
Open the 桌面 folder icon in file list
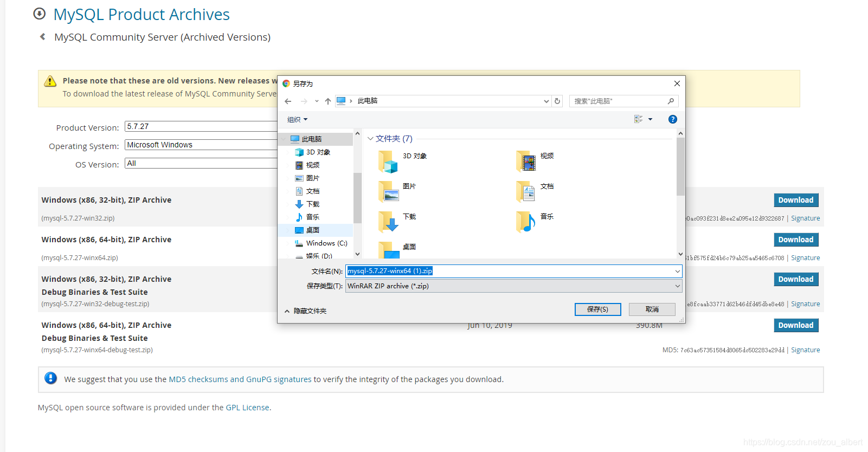click(388, 250)
